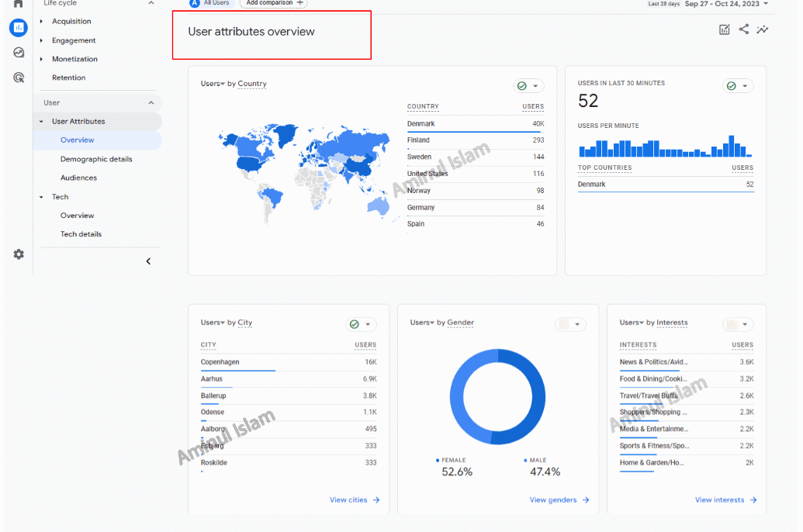Click the All Users segment chip

pyautogui.click(x=210, y=3)
